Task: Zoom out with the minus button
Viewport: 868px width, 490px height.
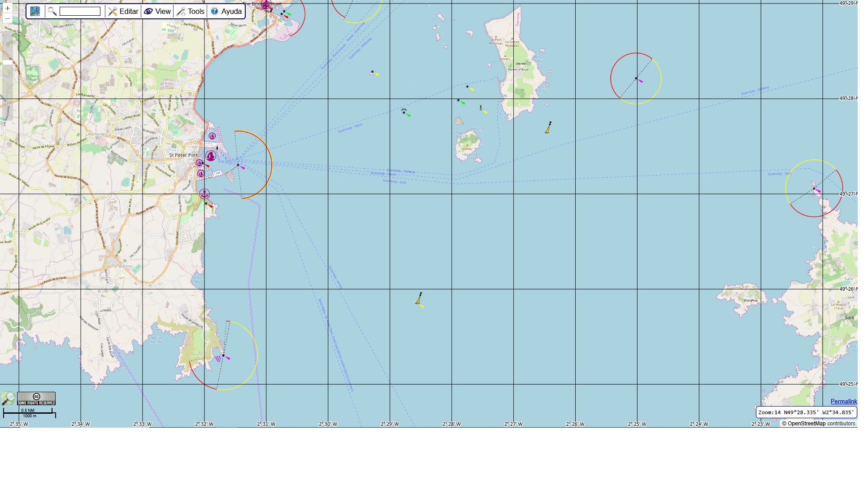Action: 8,18
